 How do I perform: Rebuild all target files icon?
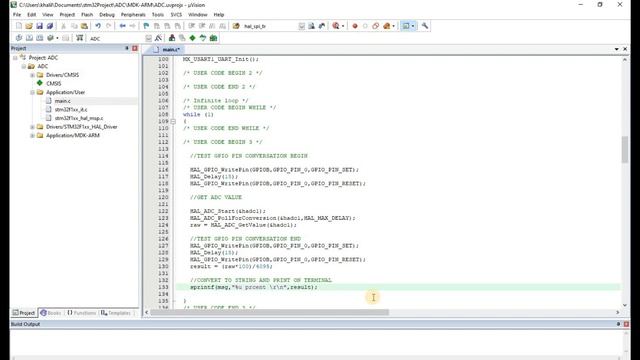pyautogui.click(x=40, y=38)
